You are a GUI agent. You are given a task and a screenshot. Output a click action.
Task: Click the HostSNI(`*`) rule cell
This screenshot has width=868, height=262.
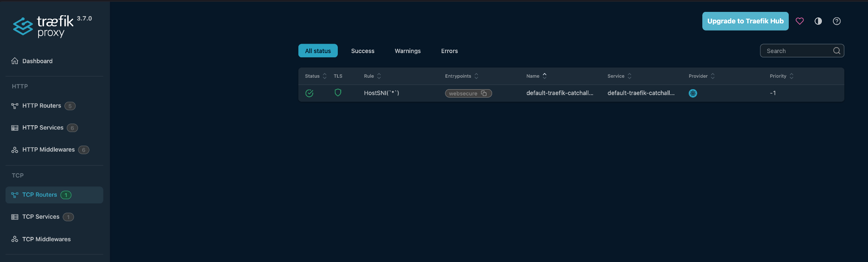tap(381, 93)
